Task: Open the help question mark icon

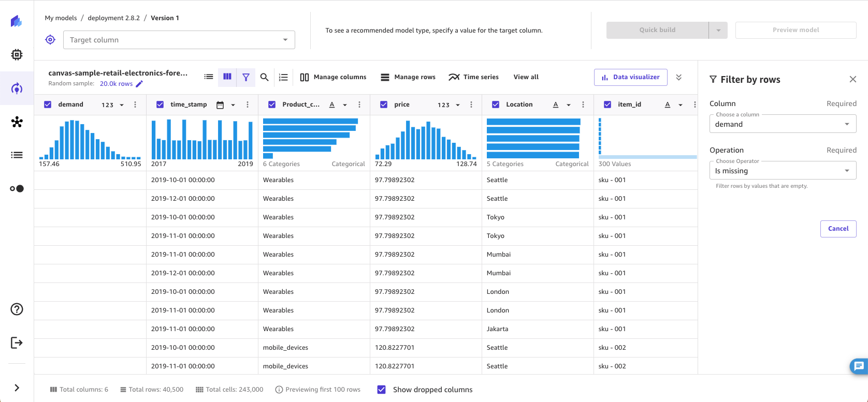Action: coord(17,309)
